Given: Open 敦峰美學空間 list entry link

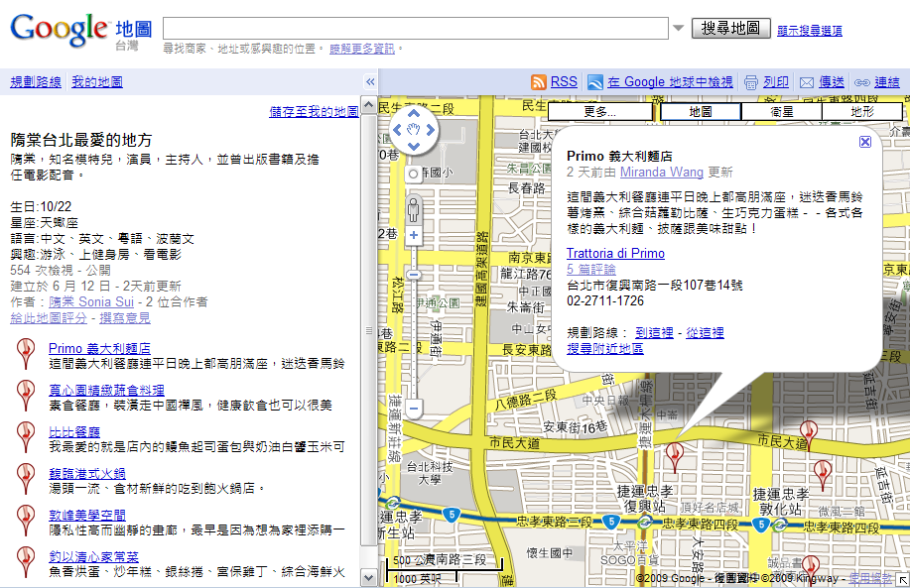Looking at the screenshot, I should point(87,515).
